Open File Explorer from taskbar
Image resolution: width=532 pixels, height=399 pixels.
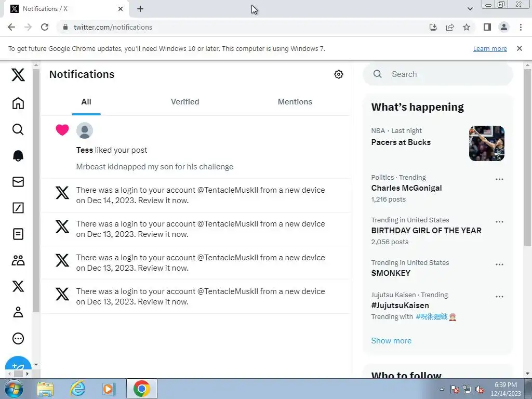45,389
